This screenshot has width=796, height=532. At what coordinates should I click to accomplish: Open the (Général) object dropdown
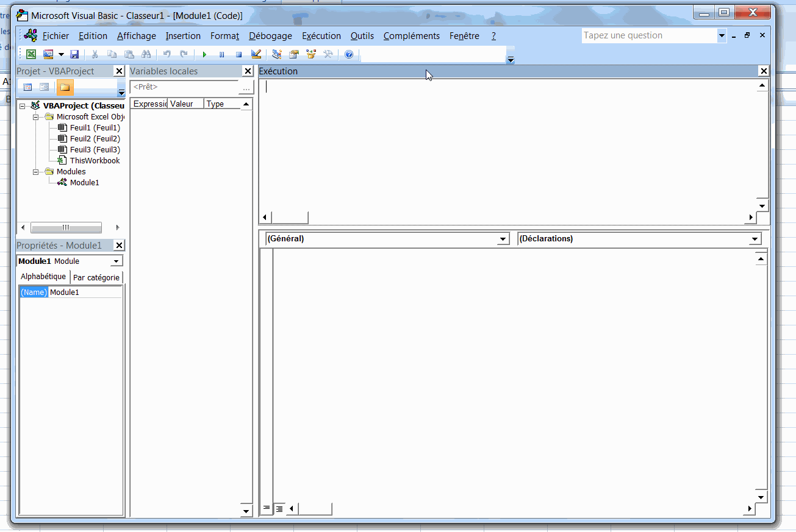503,239
